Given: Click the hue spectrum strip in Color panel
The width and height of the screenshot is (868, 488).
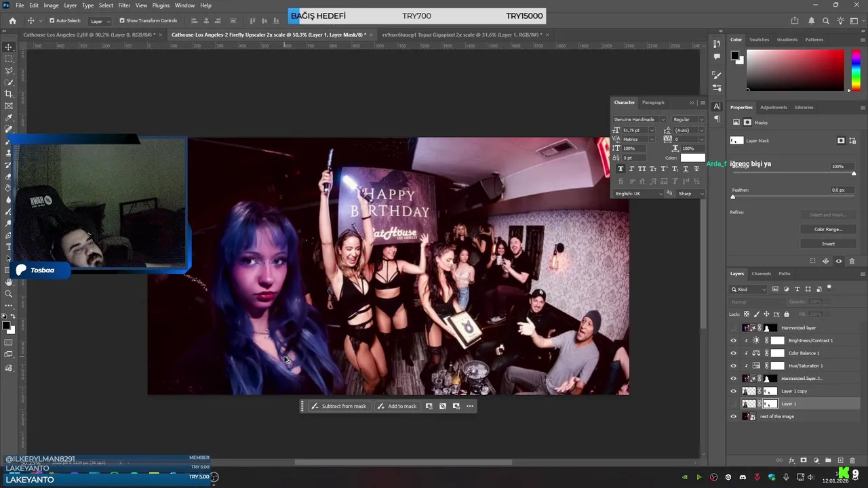Looking at the screenshot, I should [854, 70].
